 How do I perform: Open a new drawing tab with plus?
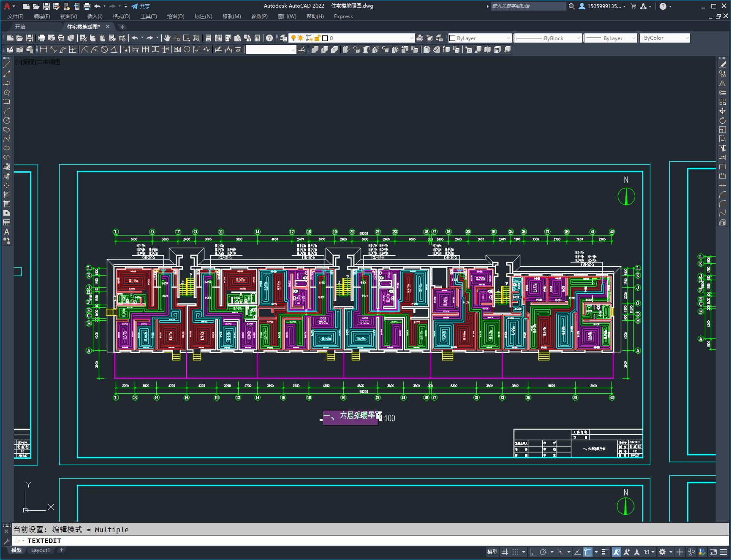coord(122,27)
